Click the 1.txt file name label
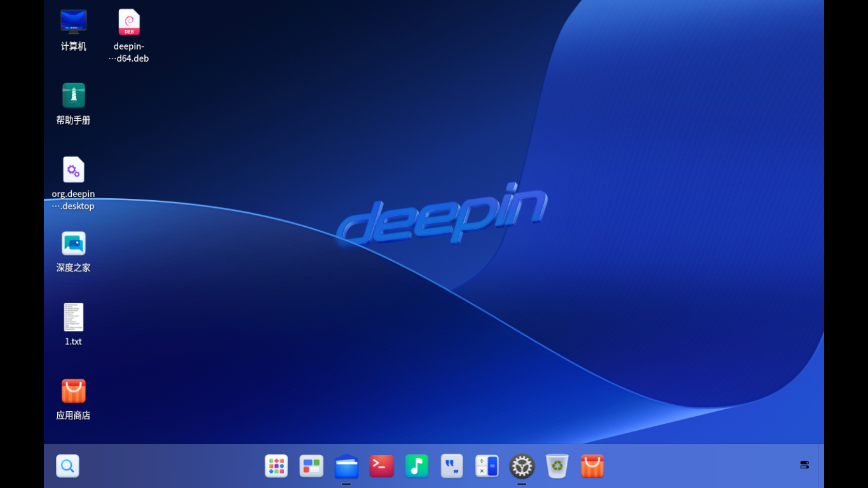 74,341
